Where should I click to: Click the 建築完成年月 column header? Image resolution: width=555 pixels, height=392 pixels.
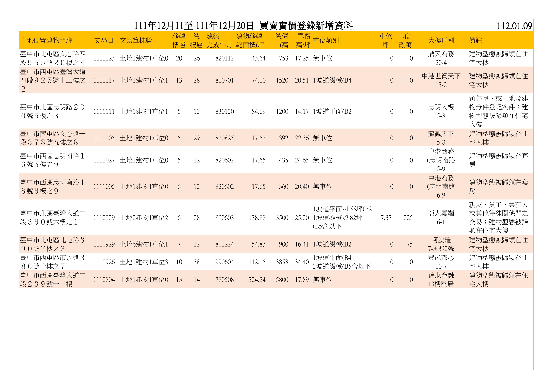coord(219,40)
